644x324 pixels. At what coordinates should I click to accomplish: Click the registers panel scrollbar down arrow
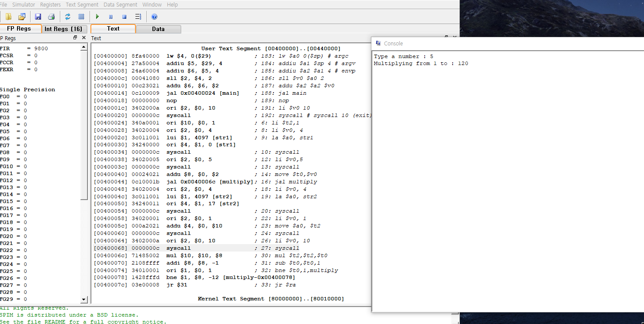84,300
